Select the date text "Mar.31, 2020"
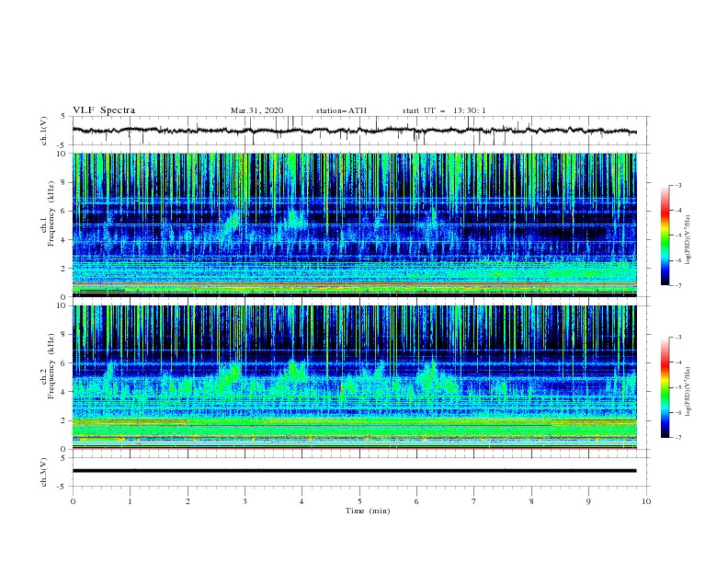The image size is (728, 563). [256, 110]
